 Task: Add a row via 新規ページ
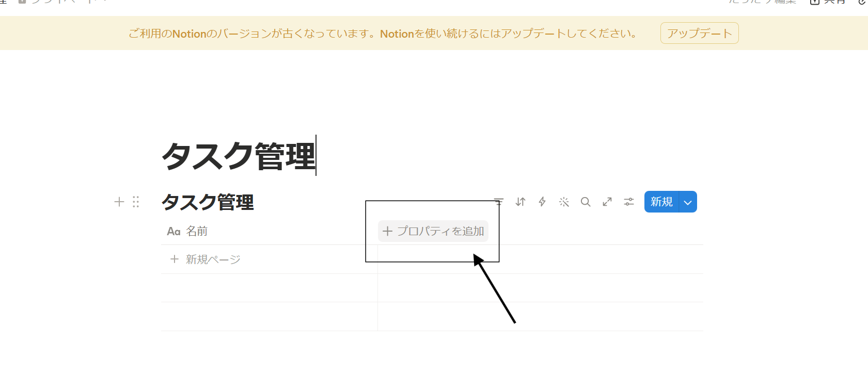click(x=206, y=259)
